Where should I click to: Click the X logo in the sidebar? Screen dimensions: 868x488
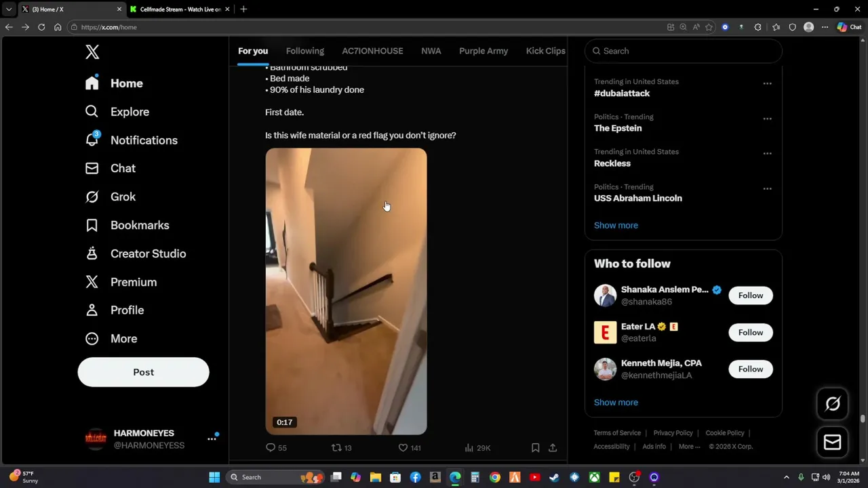92,52
